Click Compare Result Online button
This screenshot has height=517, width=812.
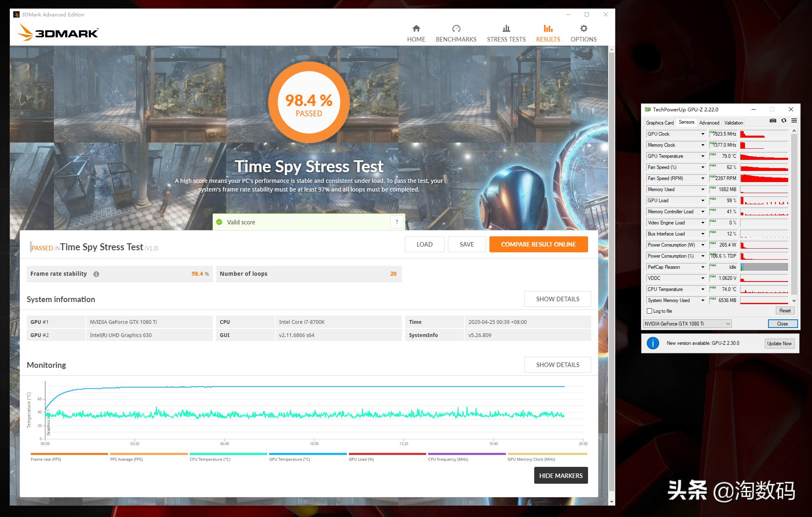click(538, 244)
